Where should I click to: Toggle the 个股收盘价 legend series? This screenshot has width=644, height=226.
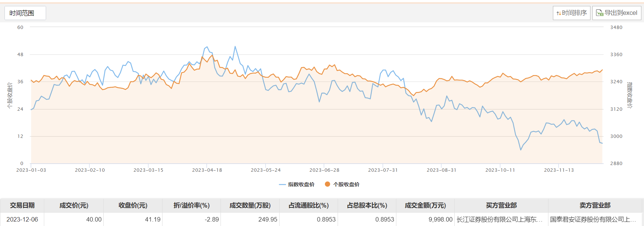(342, 184)
